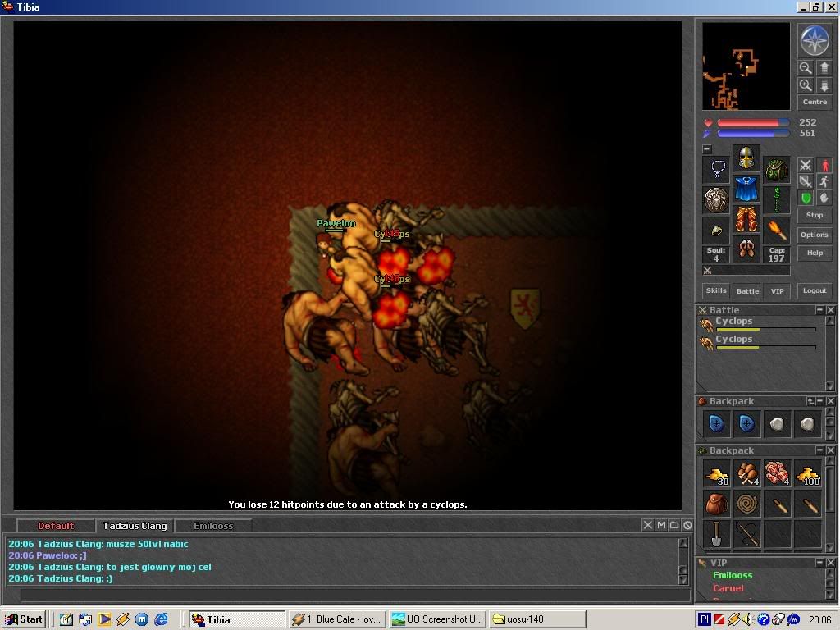
Task: Switch to the Default chat tab
Action: click(56, 526)
